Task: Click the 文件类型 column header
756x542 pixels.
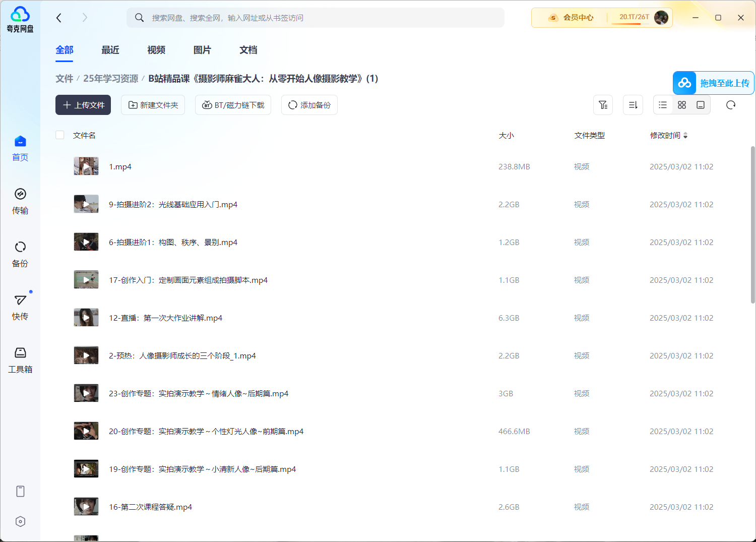Action: click(x=589, y=135)
